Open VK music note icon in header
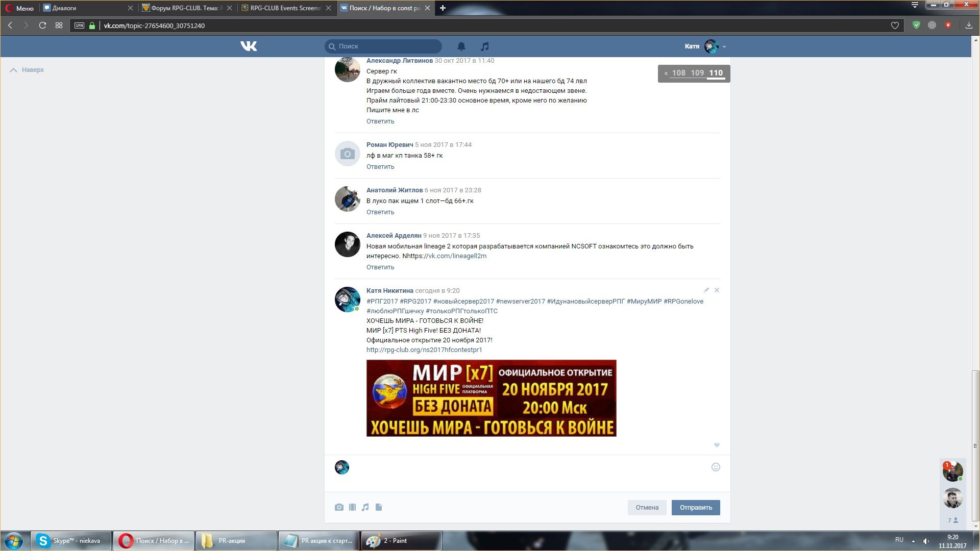Viewport: 980px width, 551px height. (484, 46)
